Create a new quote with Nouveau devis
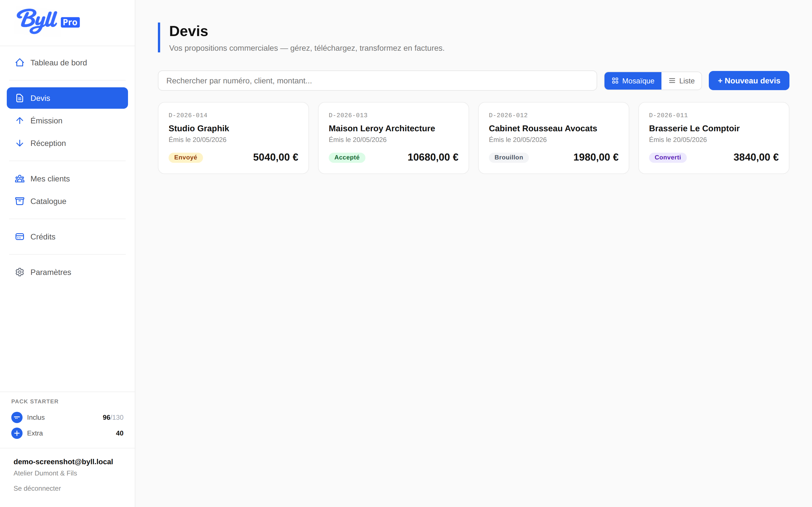This screenshot has height=507, width=812. click(749, 81)
